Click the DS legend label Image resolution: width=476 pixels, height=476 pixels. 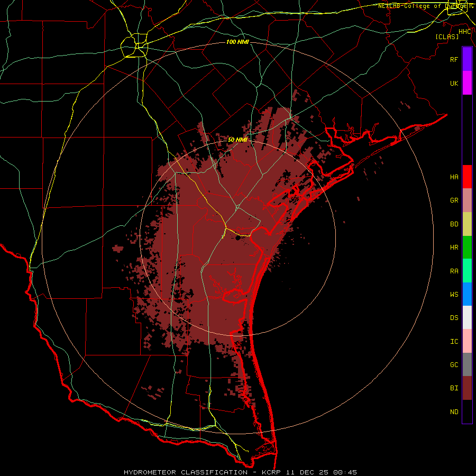coord(454,318)
